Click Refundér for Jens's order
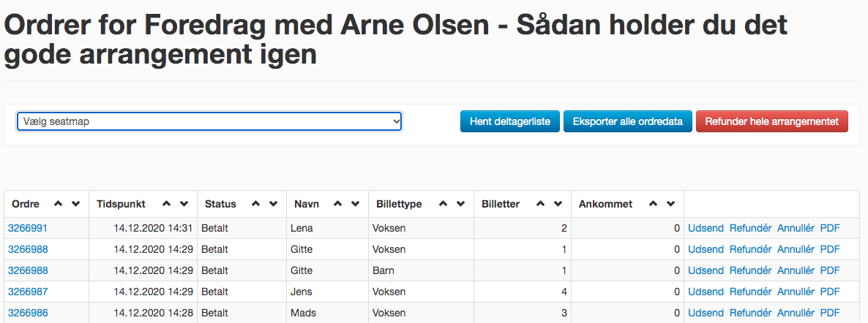The width and height of the screenshot is (868, 323). click(750, 292)
